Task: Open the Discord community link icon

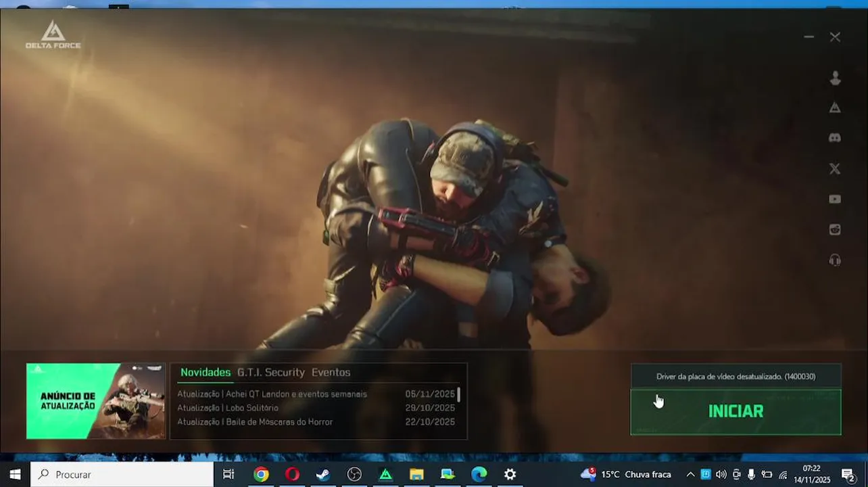Action: point(835,138)
